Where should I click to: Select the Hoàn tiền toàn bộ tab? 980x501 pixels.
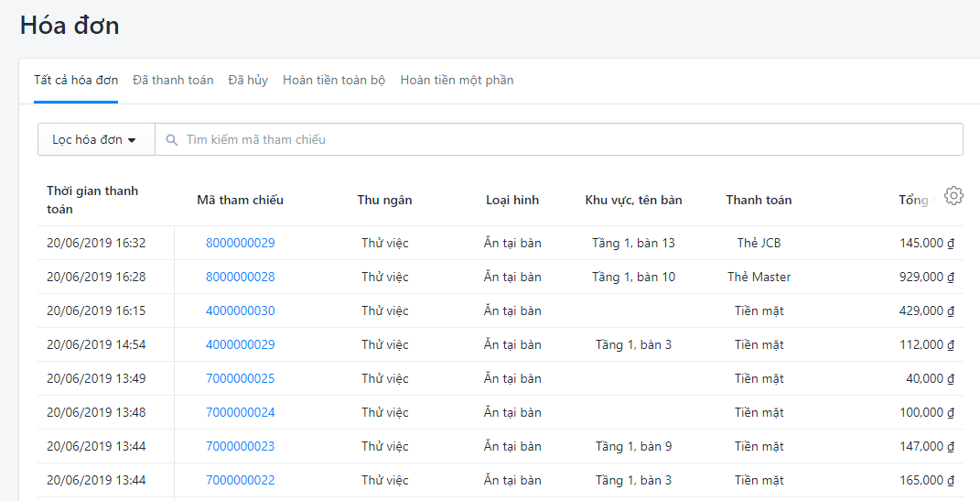click(x=334, y=81)
